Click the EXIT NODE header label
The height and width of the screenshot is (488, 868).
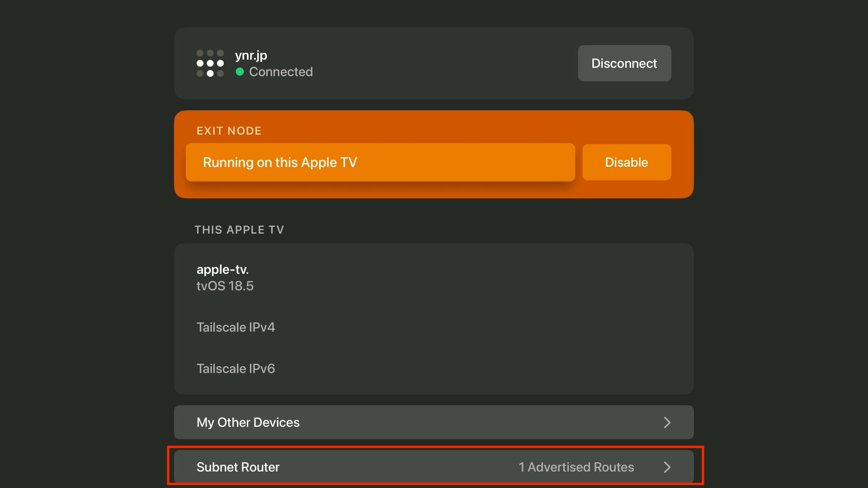(229, 131)
